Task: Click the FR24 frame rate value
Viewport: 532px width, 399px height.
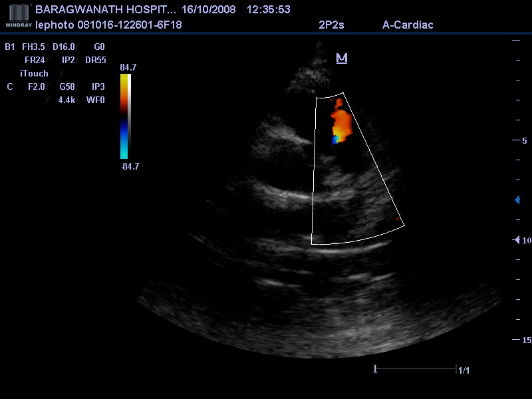Action: tap(35, 60)
